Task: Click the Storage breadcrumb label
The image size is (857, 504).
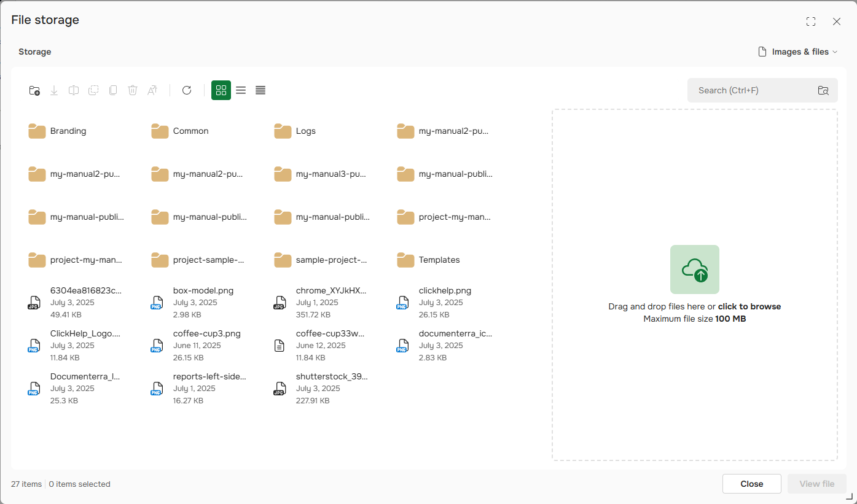Action: [x=34, y=52]
